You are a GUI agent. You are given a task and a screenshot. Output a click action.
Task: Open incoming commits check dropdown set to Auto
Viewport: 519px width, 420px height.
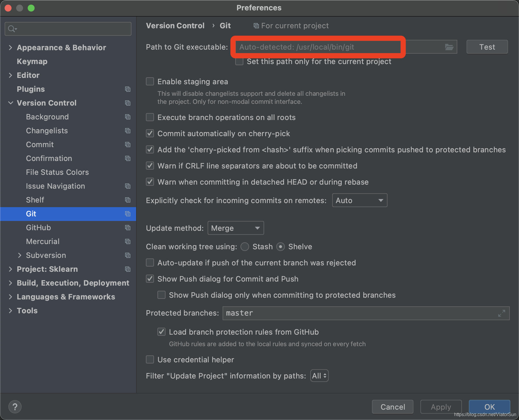click(360, 200)
